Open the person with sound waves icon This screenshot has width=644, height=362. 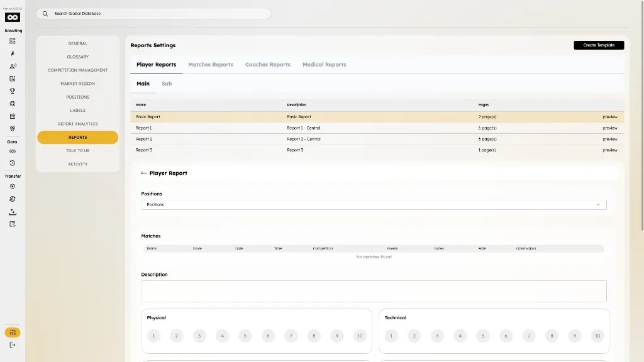(13, 66)
